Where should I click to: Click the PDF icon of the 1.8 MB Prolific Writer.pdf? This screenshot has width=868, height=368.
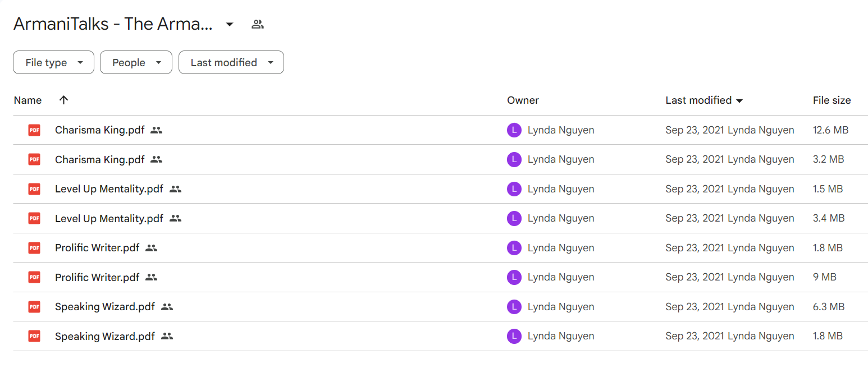pos(34,248)
